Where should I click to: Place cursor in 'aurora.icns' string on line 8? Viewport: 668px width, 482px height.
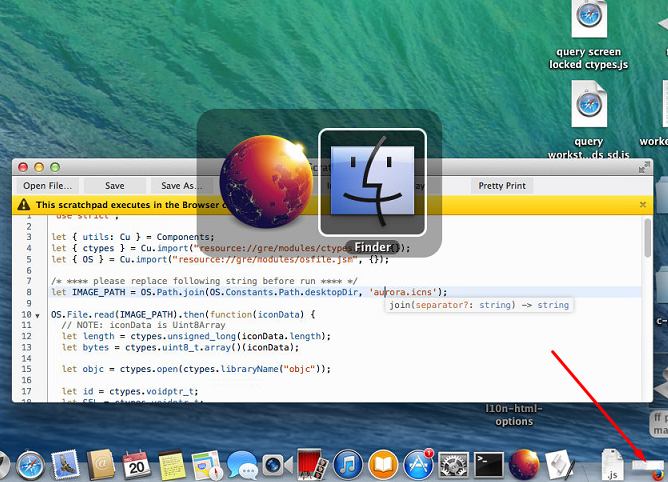click(x=403, y=292)
